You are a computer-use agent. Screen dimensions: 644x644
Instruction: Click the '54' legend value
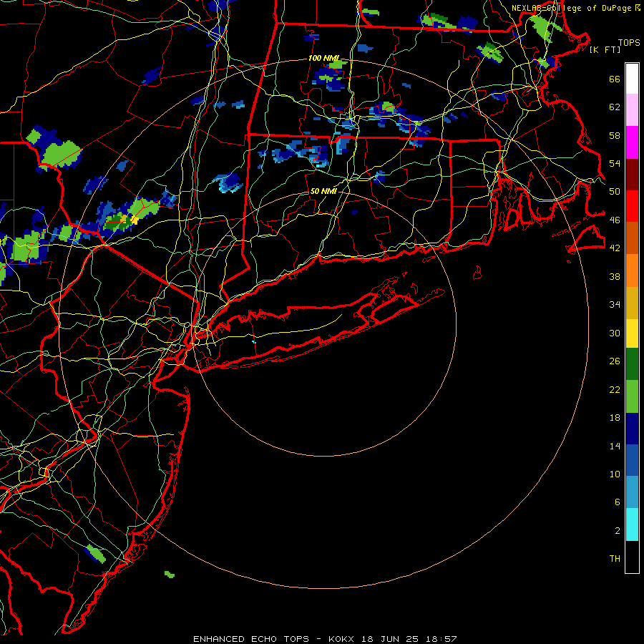click(x=615, y=163)
